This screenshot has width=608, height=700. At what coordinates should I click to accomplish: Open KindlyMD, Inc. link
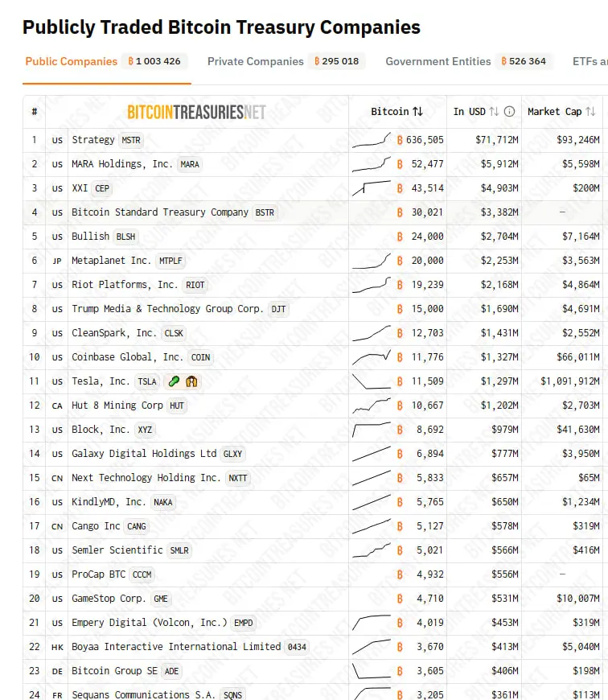[109, 502]
